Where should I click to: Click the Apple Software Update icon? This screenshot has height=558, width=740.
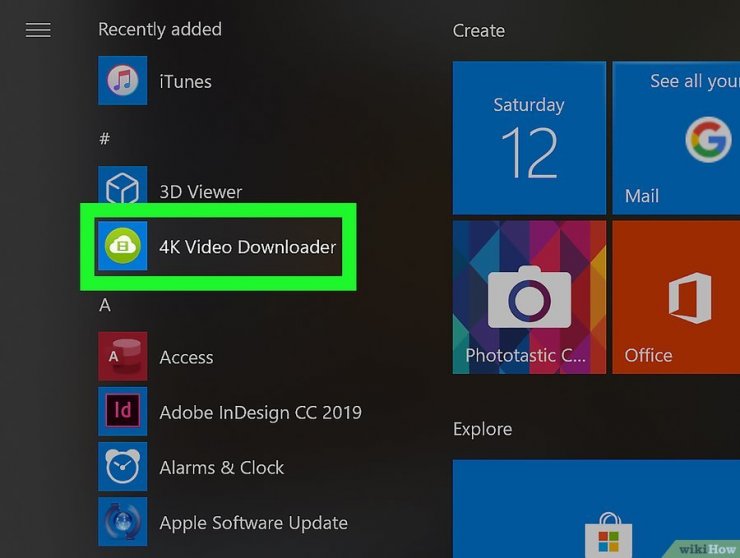(x=123, y=522)
